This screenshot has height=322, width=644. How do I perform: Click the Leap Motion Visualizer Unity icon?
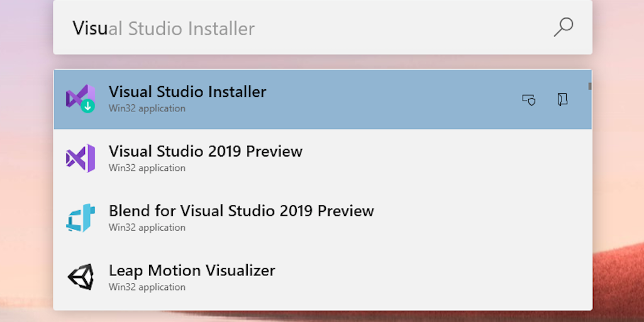coord(80,277)
